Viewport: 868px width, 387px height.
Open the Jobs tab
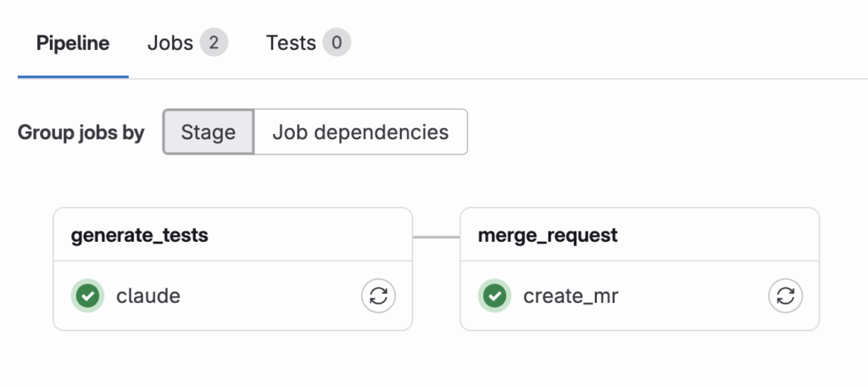pos(170,43)
